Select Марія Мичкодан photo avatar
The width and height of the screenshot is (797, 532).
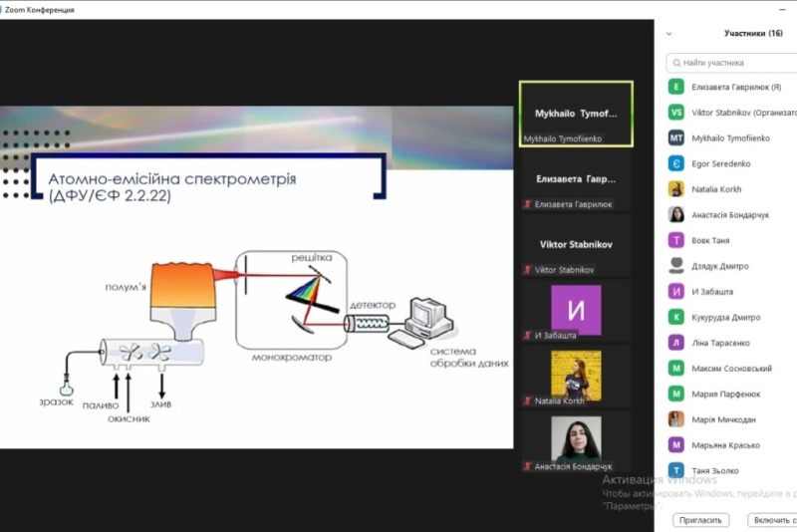[676, 419]
